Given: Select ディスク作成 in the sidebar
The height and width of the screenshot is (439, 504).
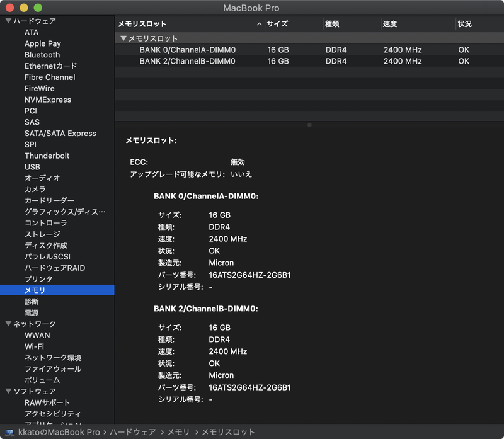Looking at the screenshot, I should pos(46,246).
